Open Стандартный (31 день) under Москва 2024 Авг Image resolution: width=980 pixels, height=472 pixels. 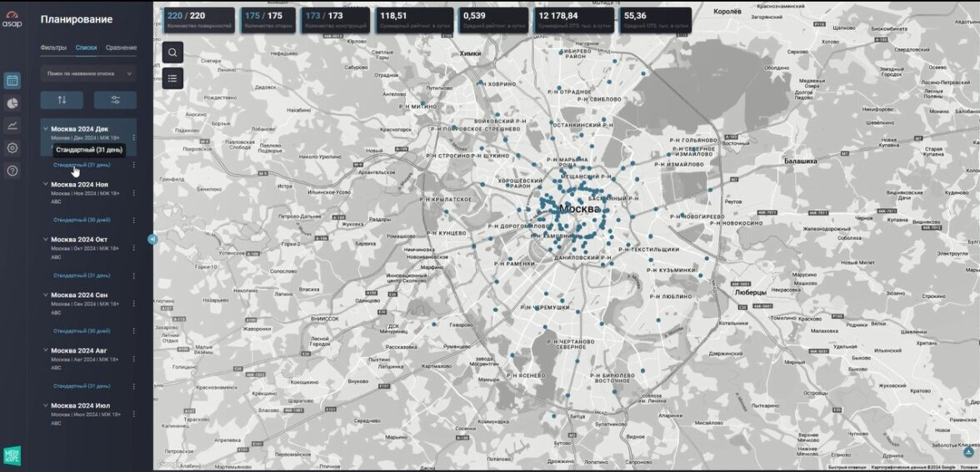(82, 386)
